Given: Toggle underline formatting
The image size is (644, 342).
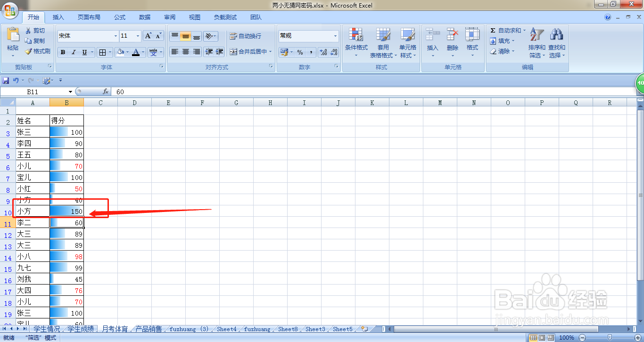Looking at the screenshot, I should [x=84, y=52].
